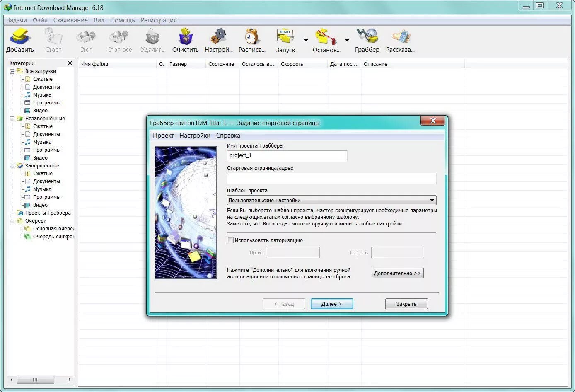Click the Имя проекта Граббера field
The image size is (575, 392).
tap(287, 156)
